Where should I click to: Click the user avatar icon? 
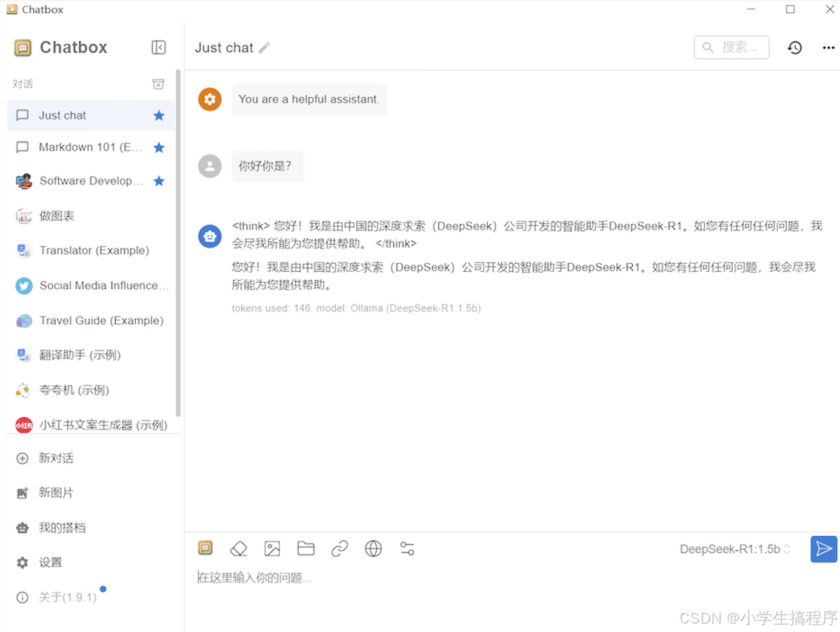(x=210, y=166)
